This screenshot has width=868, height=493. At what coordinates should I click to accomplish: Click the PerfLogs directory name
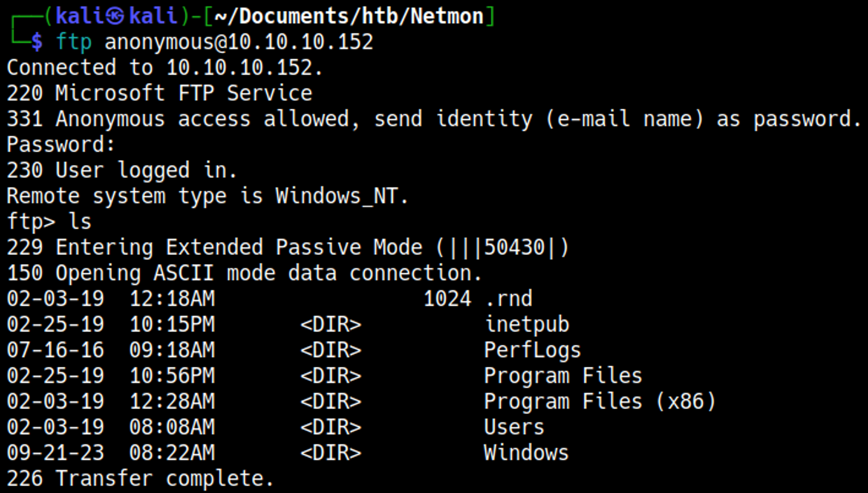point(532,350)
